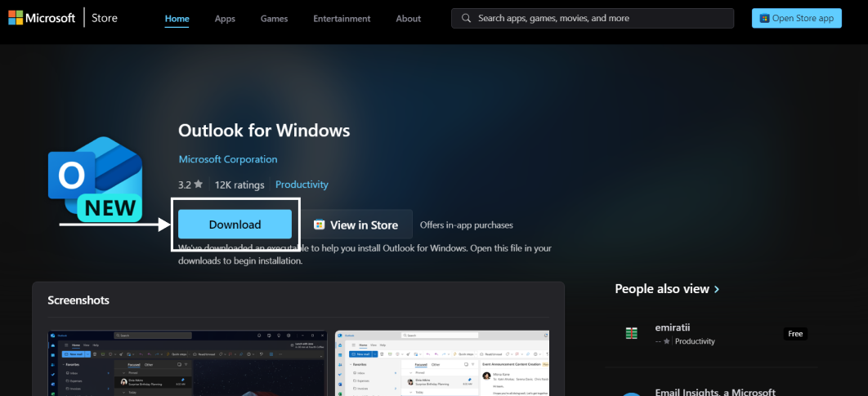Click the Open Store app button

[797, 18]
